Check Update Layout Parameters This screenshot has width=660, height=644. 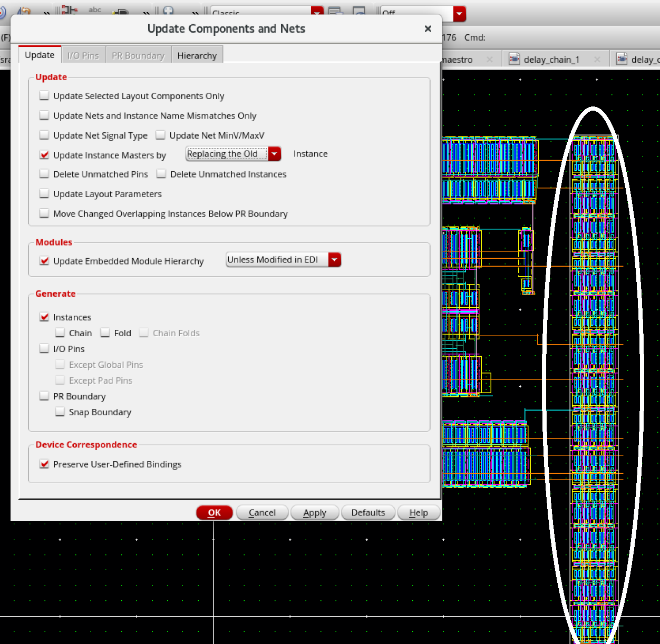(x=44, y=193)
